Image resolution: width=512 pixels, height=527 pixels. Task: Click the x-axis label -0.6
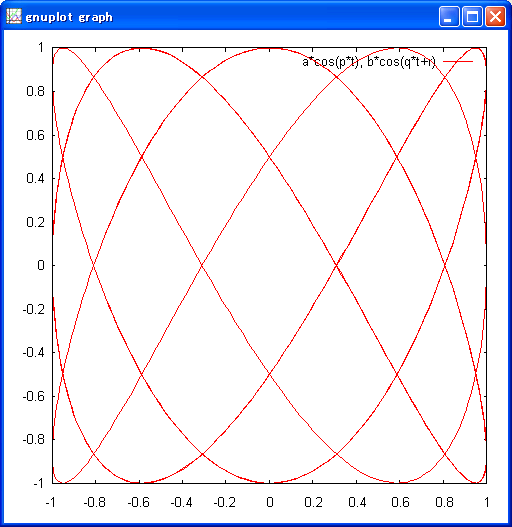tap(138, 502)
